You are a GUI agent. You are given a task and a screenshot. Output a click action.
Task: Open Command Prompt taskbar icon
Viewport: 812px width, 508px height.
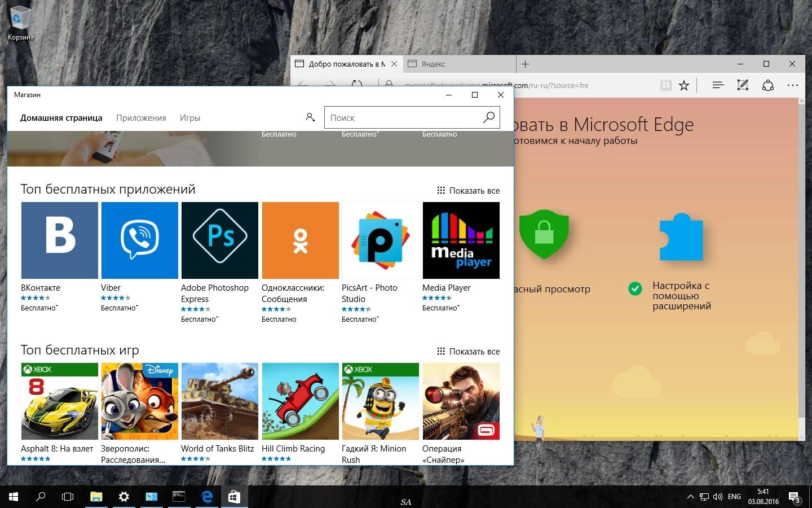click(x=179, y=497)
